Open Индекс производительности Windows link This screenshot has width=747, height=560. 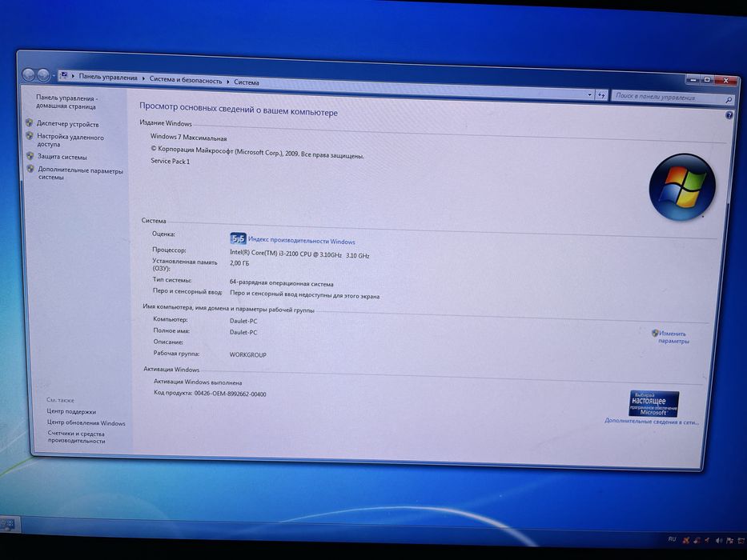pyautogui.click(x=302, y=241)
